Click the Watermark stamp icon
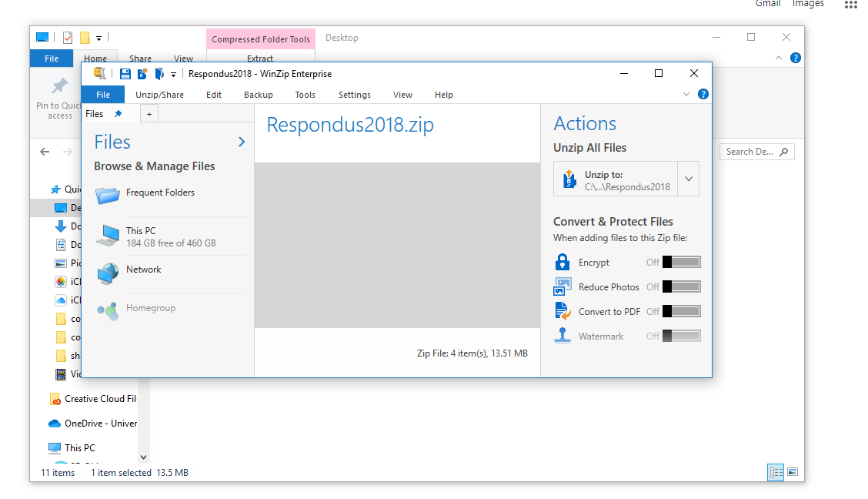 pyautogui.click(x=563, y=336)
